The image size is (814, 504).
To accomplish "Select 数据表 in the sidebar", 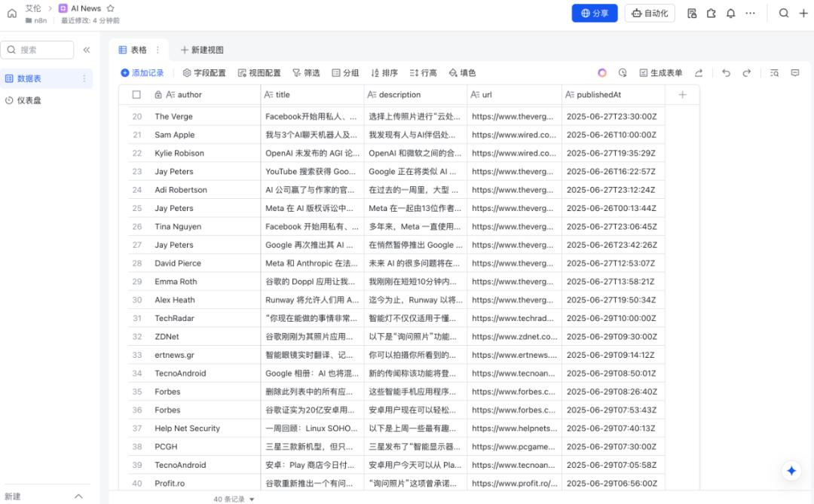I will pos(46,78).
